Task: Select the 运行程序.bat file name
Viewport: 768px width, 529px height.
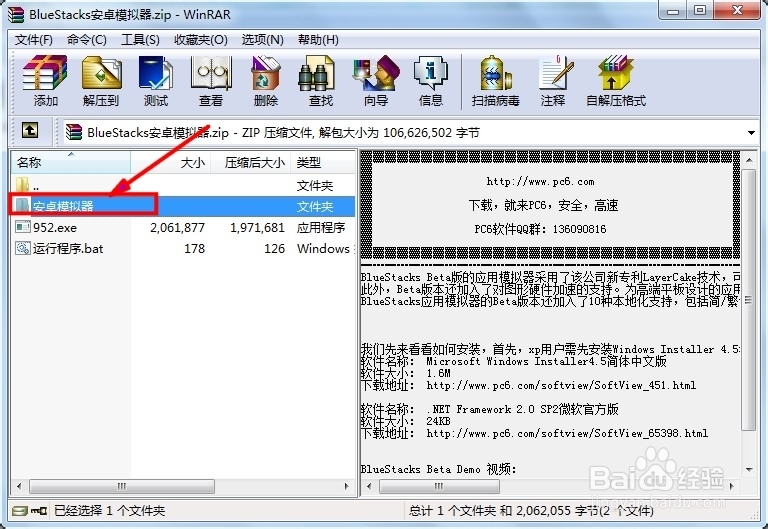Action: click(68, 248)
